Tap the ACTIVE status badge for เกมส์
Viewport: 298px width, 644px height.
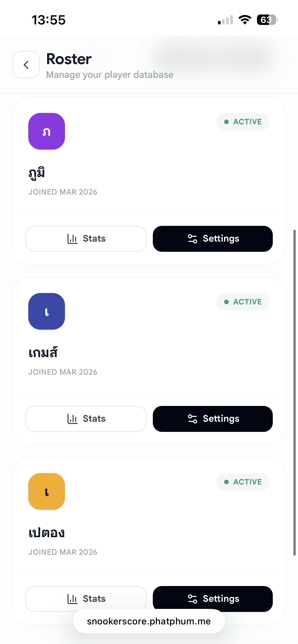click(243, 302)
